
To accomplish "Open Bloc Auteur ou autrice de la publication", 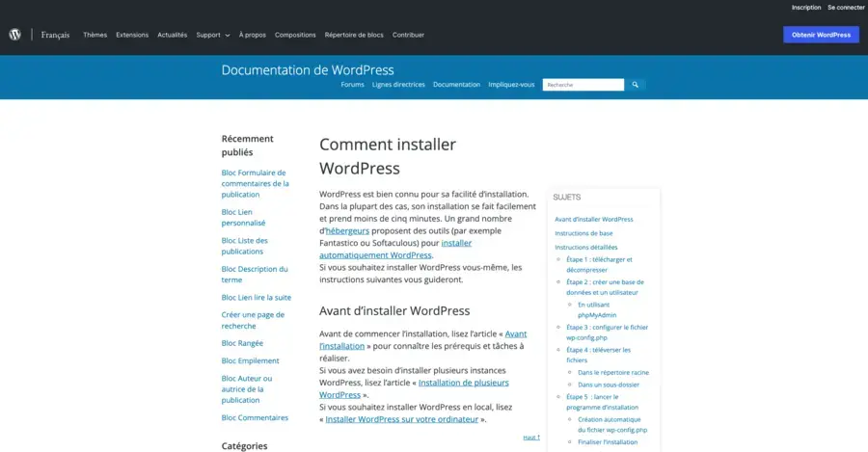I will [247, 389].
